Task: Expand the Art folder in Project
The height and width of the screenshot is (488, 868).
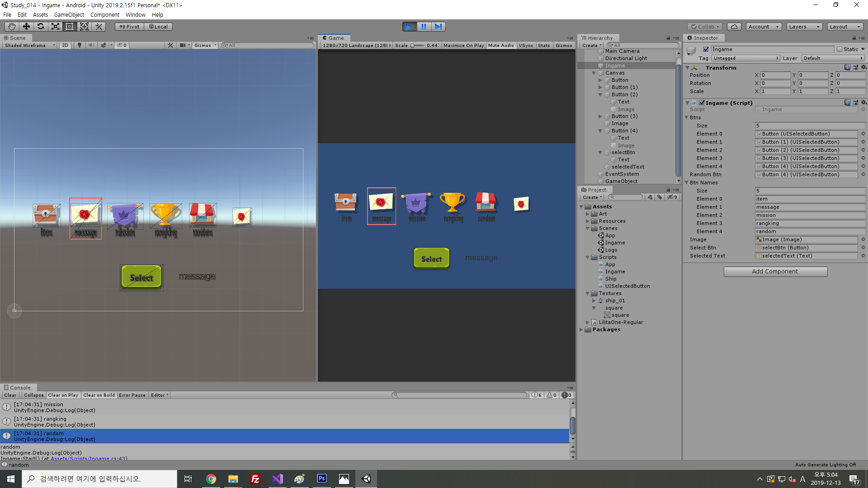Action: coord(588,214)
